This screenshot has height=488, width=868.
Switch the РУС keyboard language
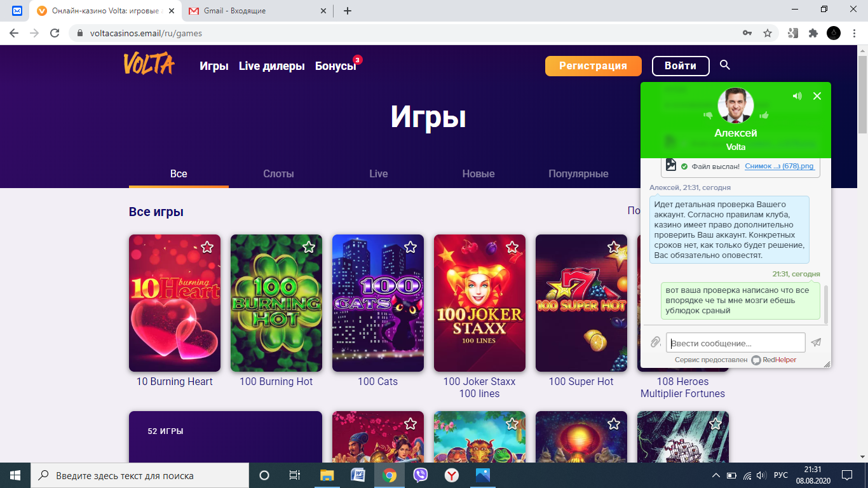coord(780,475)
